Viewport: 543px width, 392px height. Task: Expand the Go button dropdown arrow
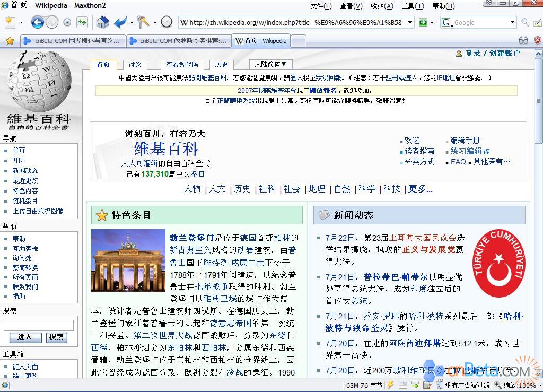[x=432, y=23]
